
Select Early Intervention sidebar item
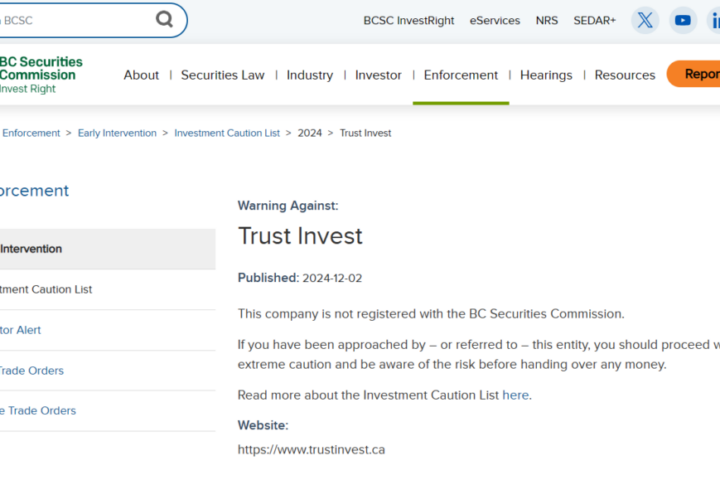point(107,249)
